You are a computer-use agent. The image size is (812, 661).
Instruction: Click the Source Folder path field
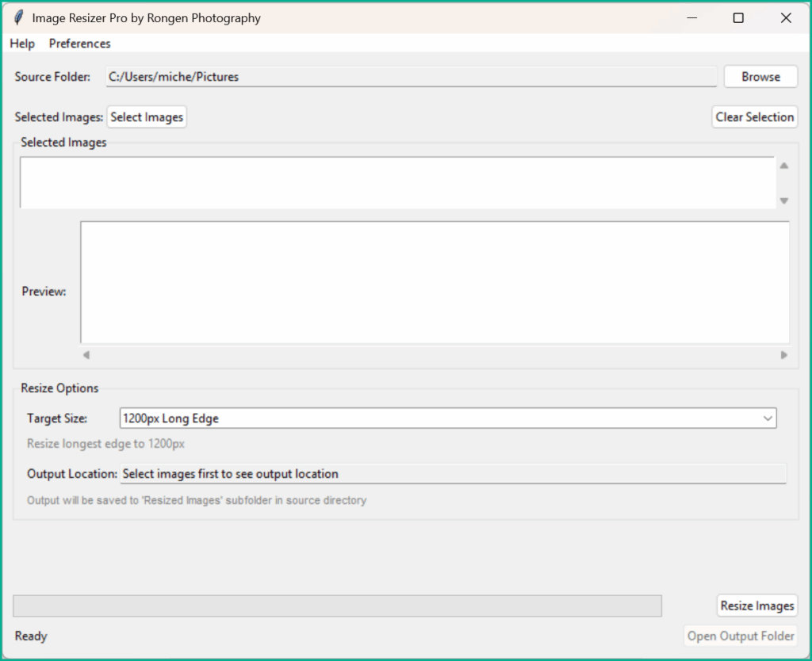click(x=411, y=77)
